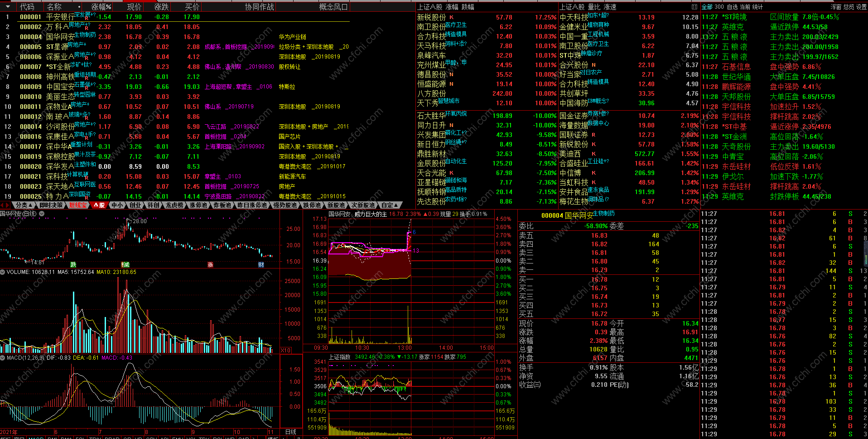The height and width of the screenshot is (439, 868).
Task: Click the 涨 marker on daily chart
Action: (210, 265)
